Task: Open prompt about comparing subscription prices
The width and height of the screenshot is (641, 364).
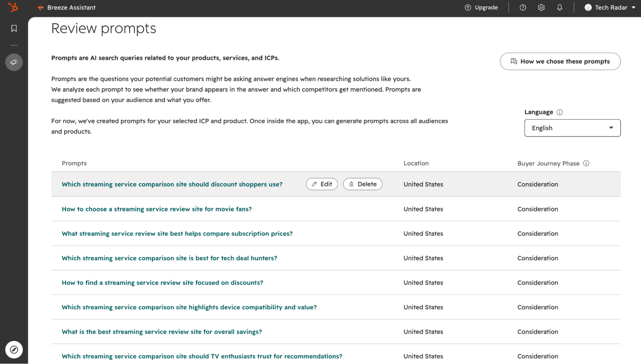Action: pos(177,233)
